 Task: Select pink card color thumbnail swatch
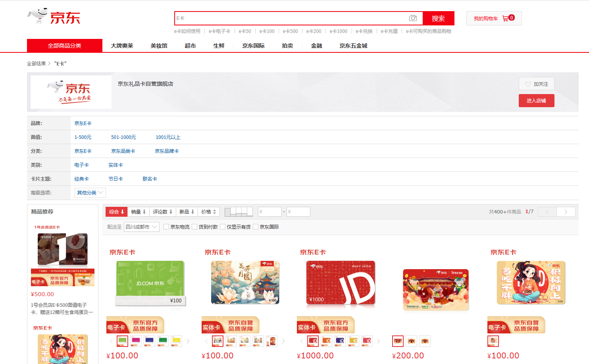pyautogui.click(x=136, y=341)
